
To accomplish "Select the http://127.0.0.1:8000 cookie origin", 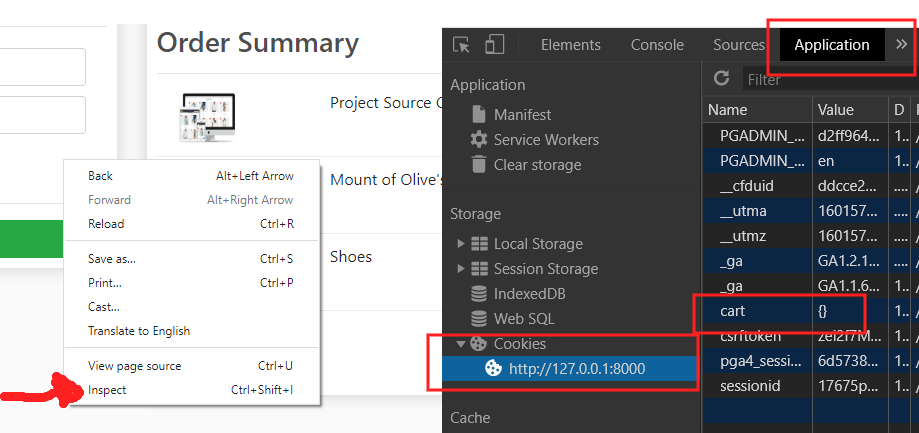I will (x=576, y=369).
